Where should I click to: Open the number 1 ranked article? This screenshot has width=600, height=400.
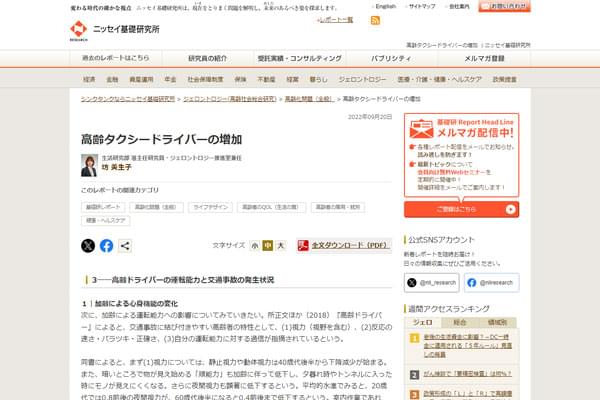click(x=467, y=346)
